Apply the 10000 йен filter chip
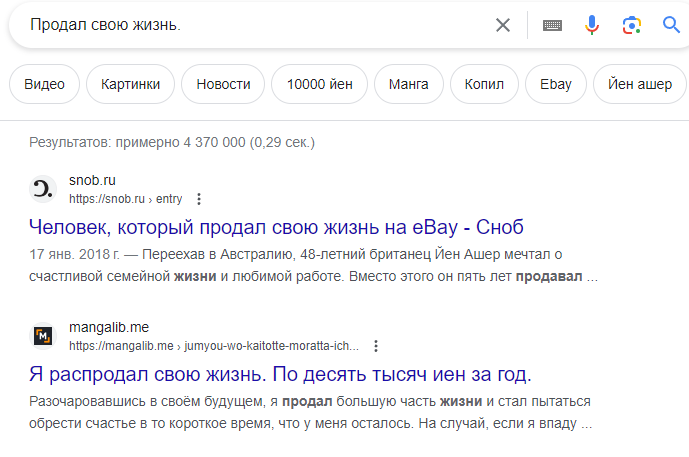Image resolution: width=689 pixels, height=457 pixels. pyautogui.click(x=319, y=84)
